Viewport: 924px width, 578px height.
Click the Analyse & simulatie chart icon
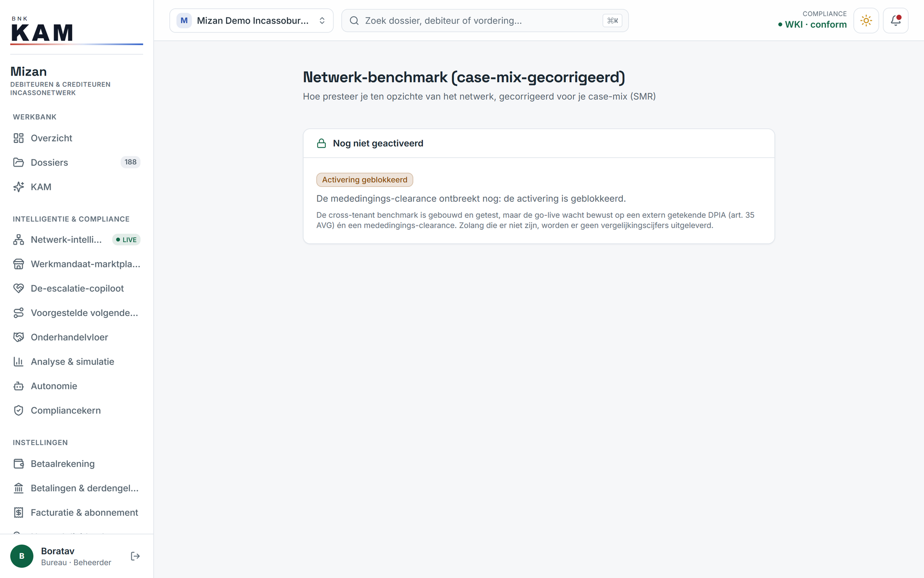[x=18, y=362]
